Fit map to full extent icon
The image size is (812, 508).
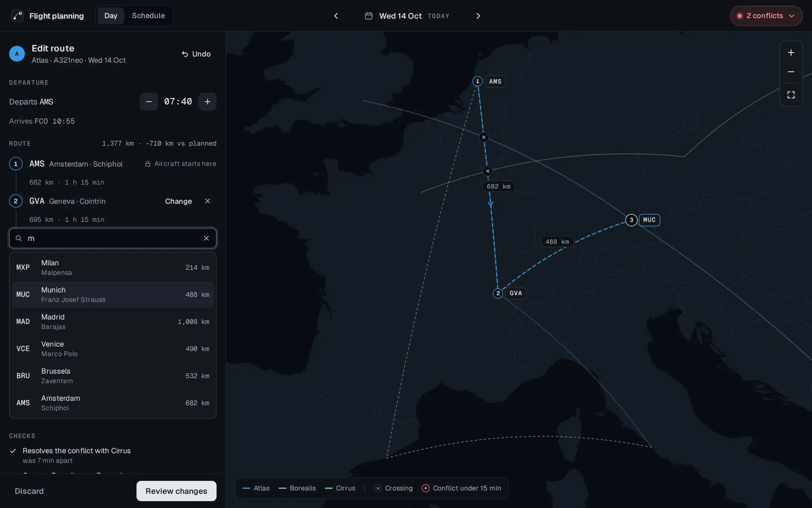791,95
